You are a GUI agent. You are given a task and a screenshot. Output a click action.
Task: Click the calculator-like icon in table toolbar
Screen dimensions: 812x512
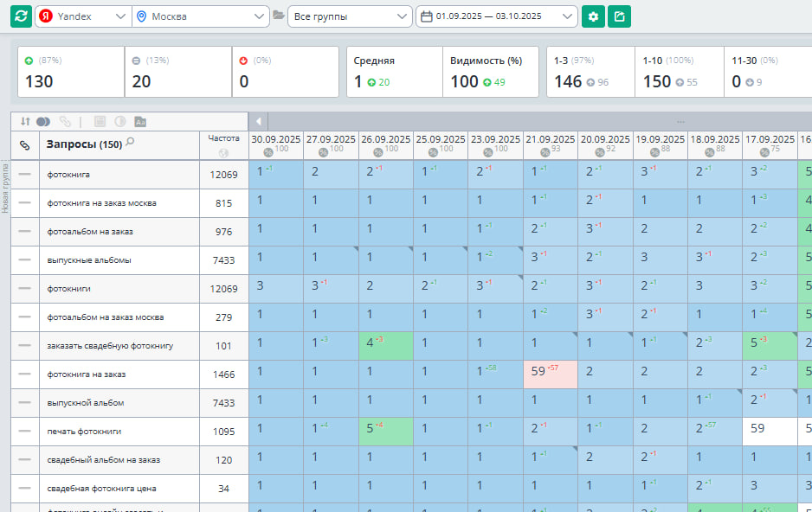click(100, 122)
